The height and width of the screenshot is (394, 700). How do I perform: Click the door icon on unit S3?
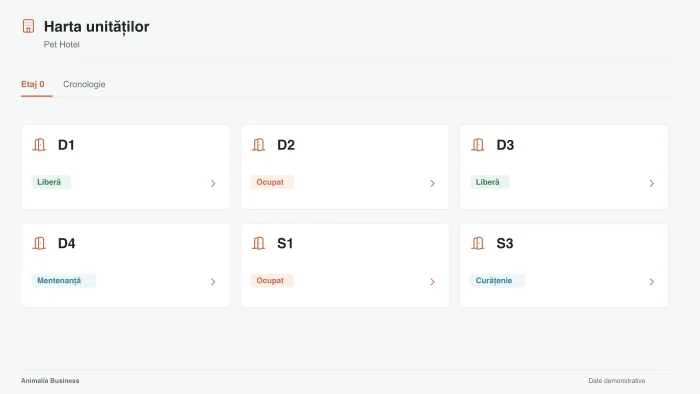(478, 243)
